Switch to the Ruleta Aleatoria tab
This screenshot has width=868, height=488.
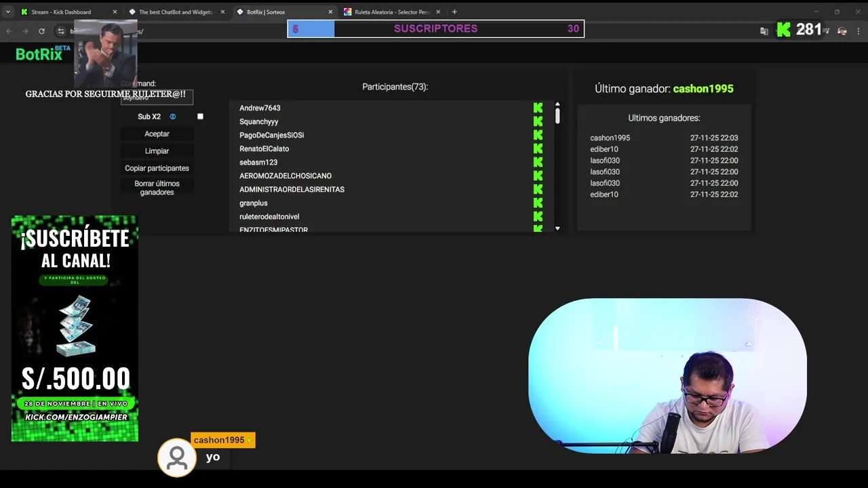tap(392, 12)
